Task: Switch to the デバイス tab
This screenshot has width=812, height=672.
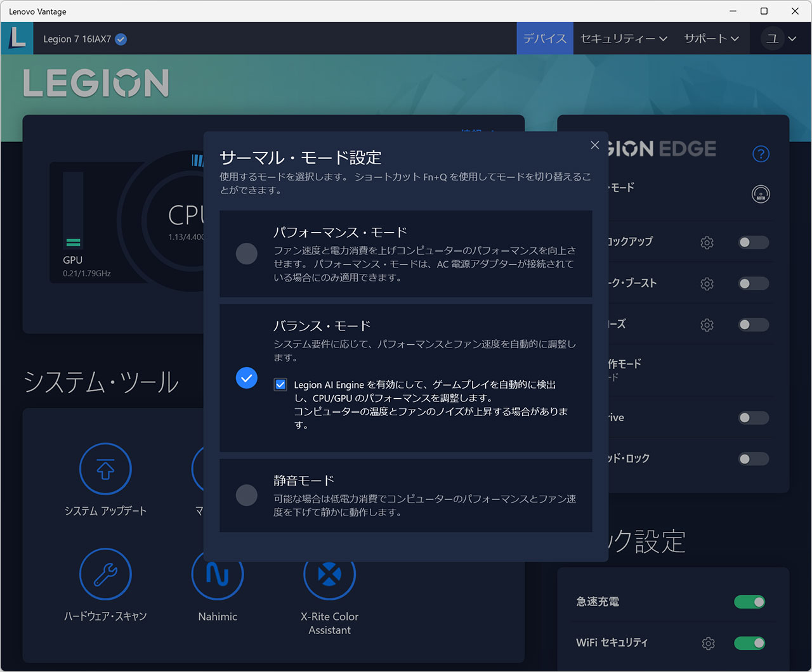Action: (545, 39)
